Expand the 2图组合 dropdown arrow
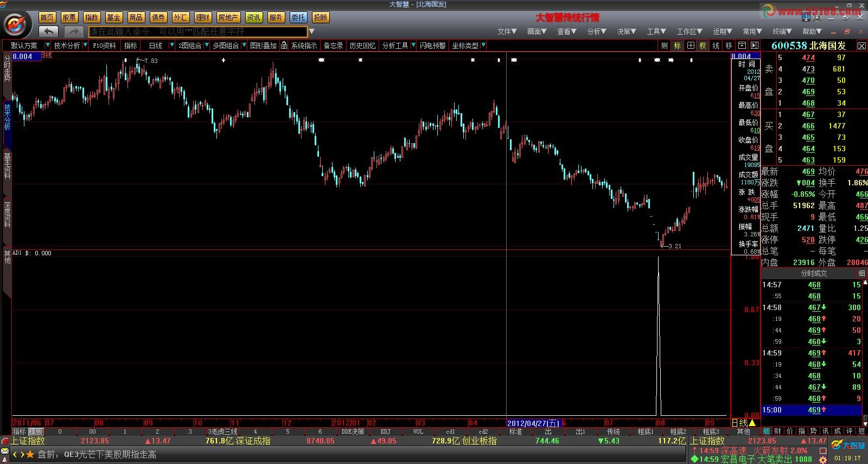Screen dimensions: 868x464 click(206, 46)
